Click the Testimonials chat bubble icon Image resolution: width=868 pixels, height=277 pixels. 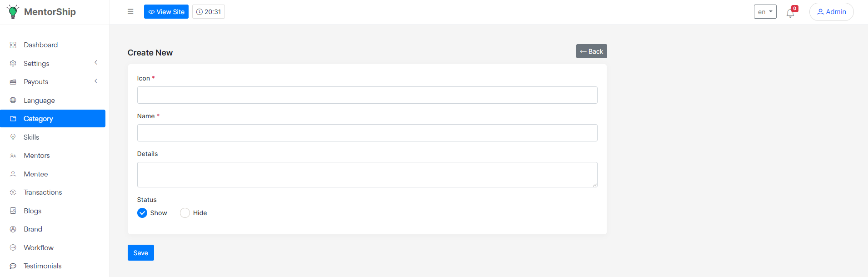point(13,266)
